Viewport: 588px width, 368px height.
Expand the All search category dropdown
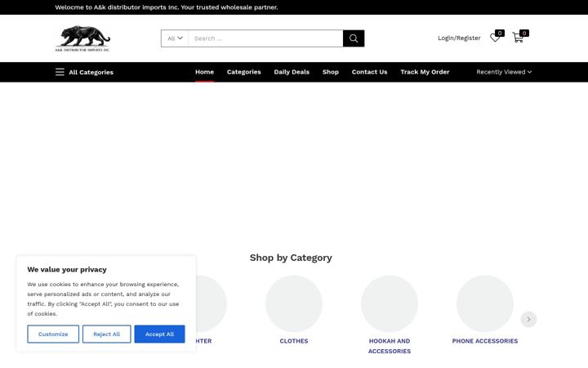click(175, 38)
